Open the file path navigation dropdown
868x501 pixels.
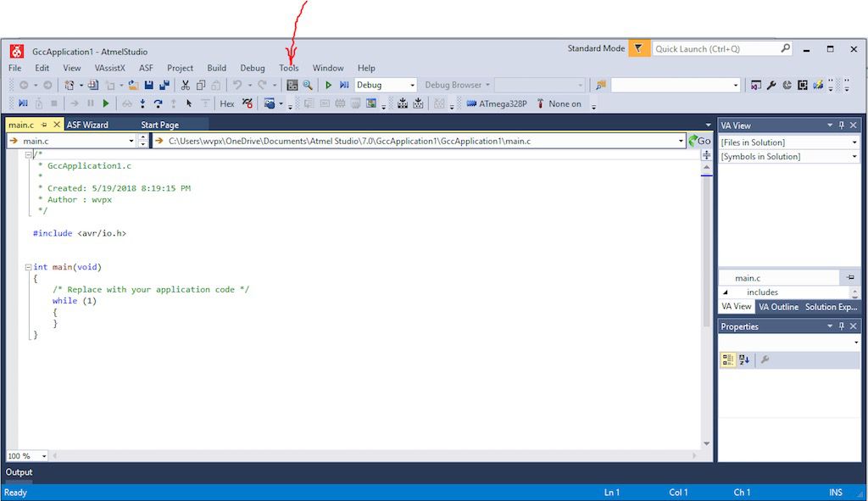pyautogui.click(x=681, y=142)
